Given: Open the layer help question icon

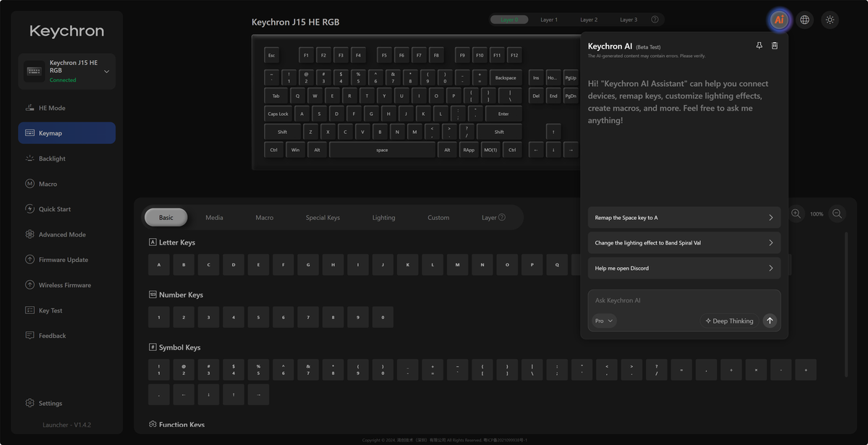Looking at the screenshot, I should (655, 20).
